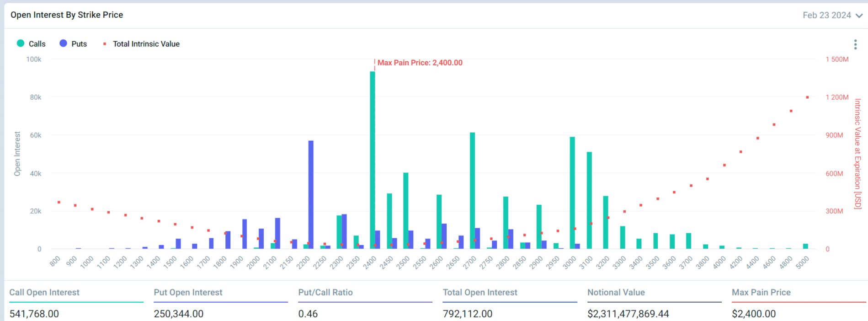Screen dimensions: 868x321
Task: Select the Put/Call Ratio stat panel
Action: point(365,303)
